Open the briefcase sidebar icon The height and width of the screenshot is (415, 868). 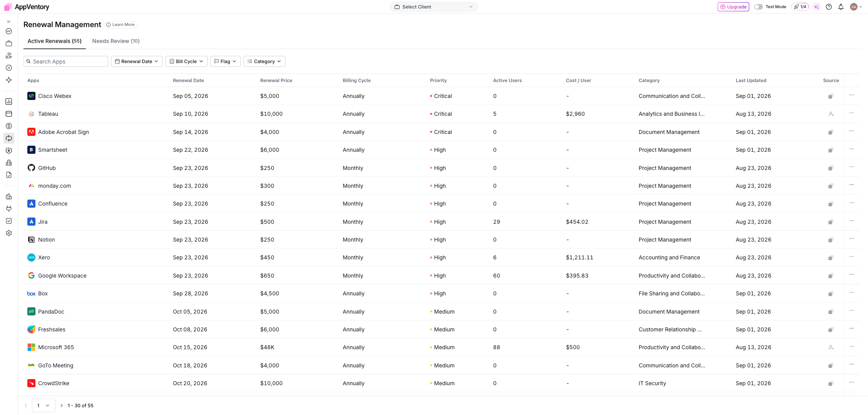click(9, 43)
